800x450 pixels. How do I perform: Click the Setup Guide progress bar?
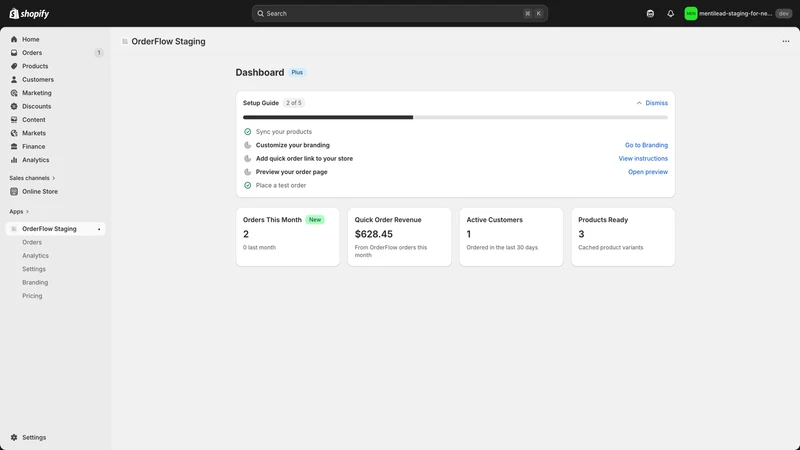pyautogui.click(x=455, y=117)
